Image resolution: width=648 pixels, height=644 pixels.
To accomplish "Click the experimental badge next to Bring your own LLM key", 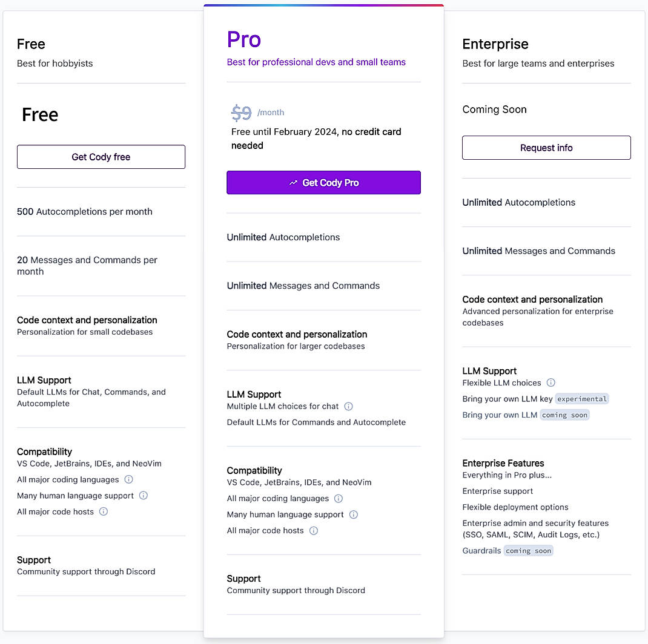I will tap(582, 399).
